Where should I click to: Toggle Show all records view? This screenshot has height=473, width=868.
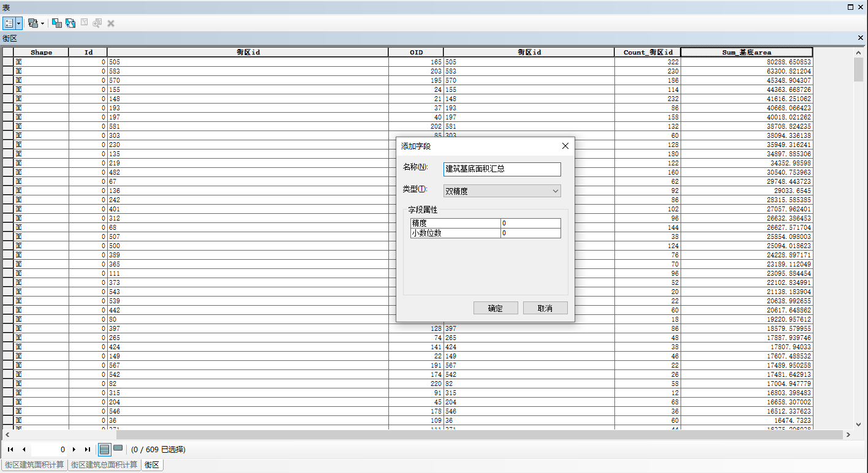(x=104, y=449)
